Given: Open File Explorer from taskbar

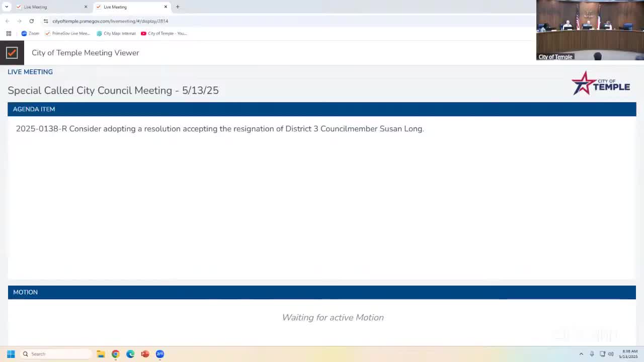Looking at the screenshot, I should point(101,354).
